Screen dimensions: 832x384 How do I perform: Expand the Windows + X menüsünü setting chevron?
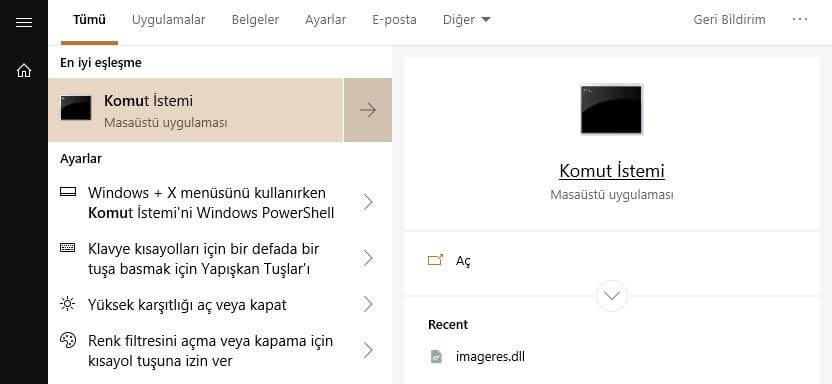click(368, 202)
